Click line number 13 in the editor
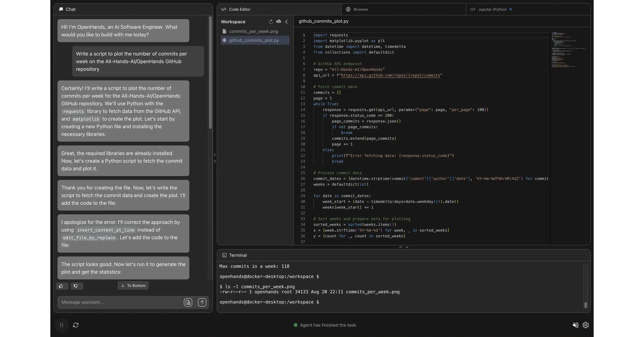 (303, 104)
